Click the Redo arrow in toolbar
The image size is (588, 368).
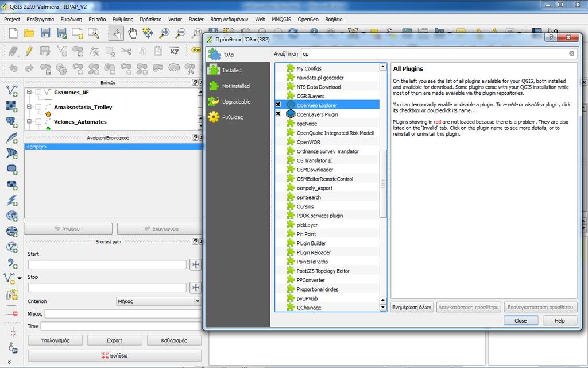pos(29,69)
